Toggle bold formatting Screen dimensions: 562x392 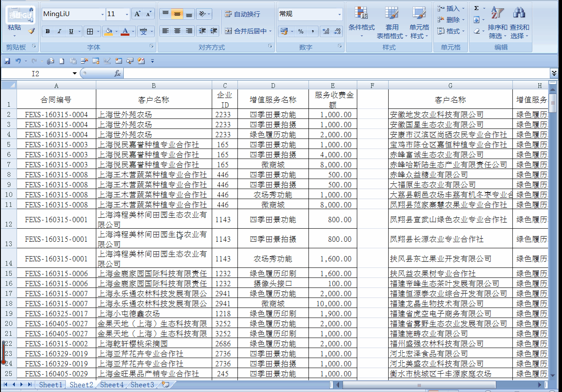(47, 31)
